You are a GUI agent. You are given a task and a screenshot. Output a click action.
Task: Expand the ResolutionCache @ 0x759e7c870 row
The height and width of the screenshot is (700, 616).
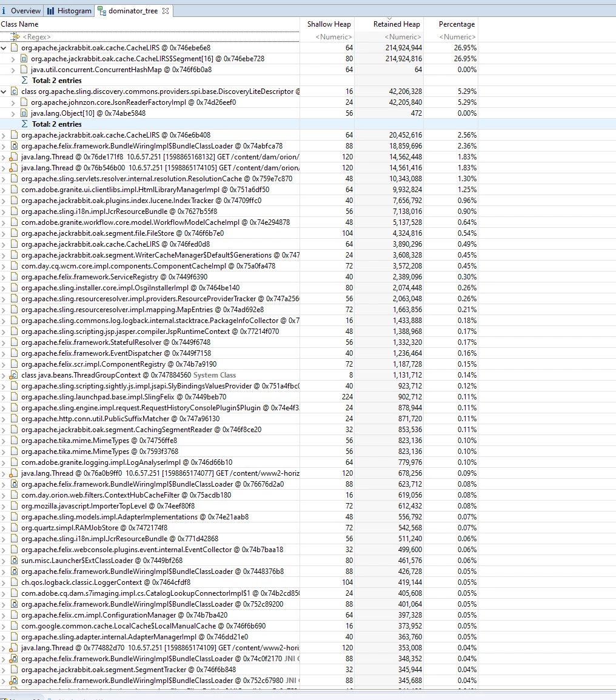click(x=4, y=179)
